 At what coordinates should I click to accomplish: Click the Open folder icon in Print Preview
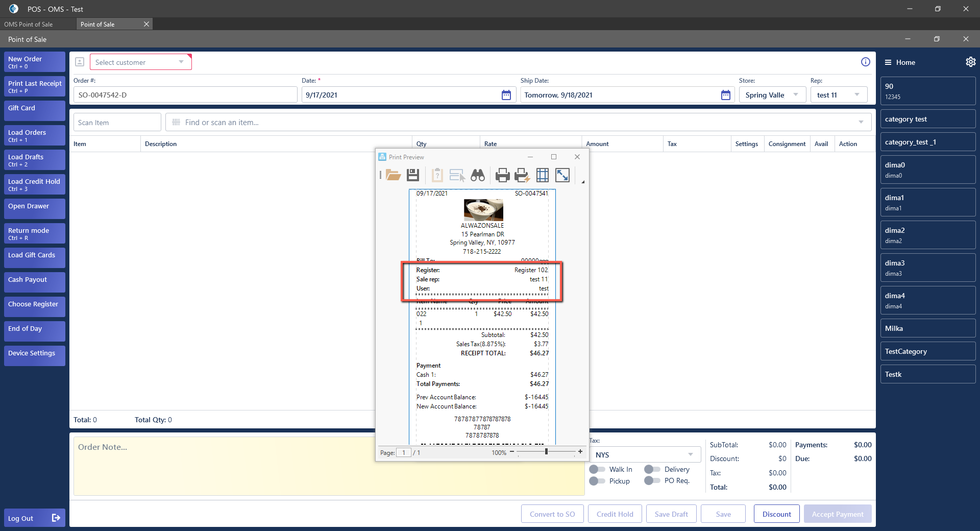tap(393, 176)
